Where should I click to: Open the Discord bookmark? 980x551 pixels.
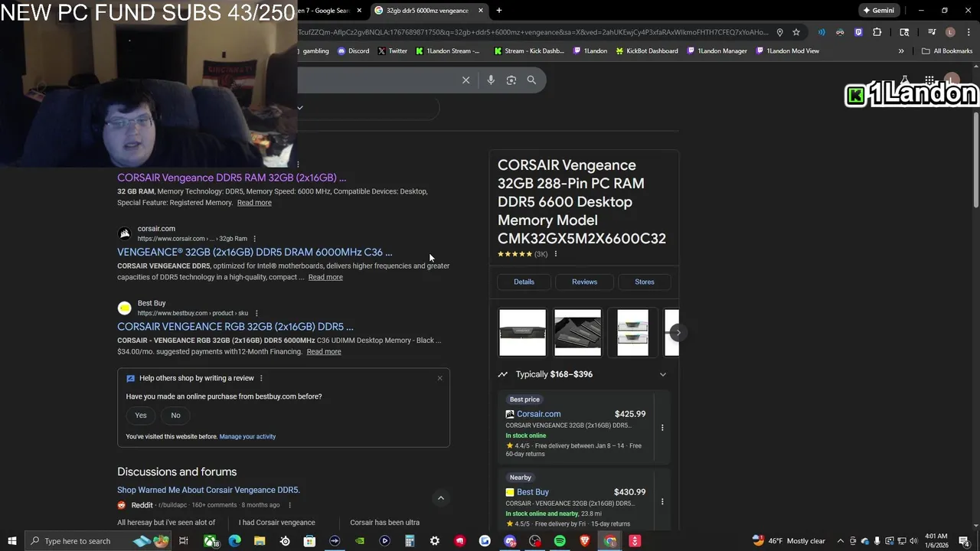[x=353, y=51]
